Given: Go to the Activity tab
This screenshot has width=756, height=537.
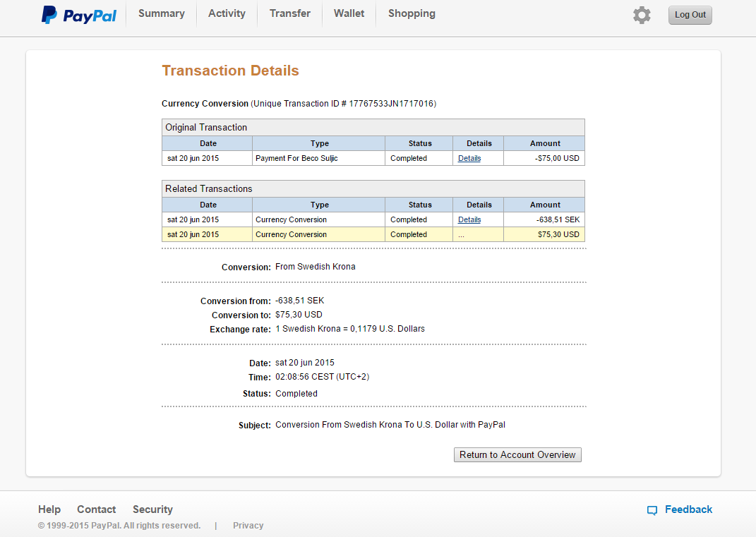Looking at the screenshot, I should point(227,13).
